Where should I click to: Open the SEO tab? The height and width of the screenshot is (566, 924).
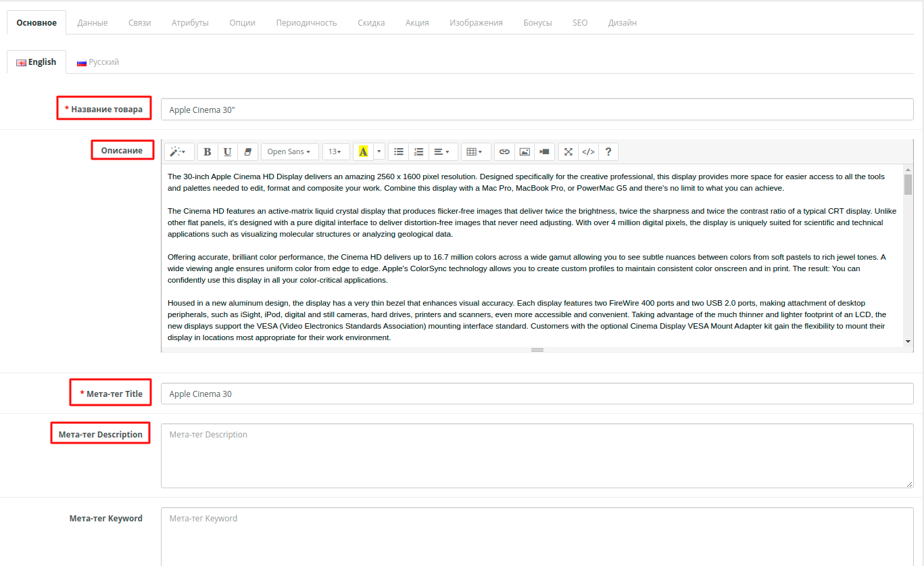[x=580, y=22]
